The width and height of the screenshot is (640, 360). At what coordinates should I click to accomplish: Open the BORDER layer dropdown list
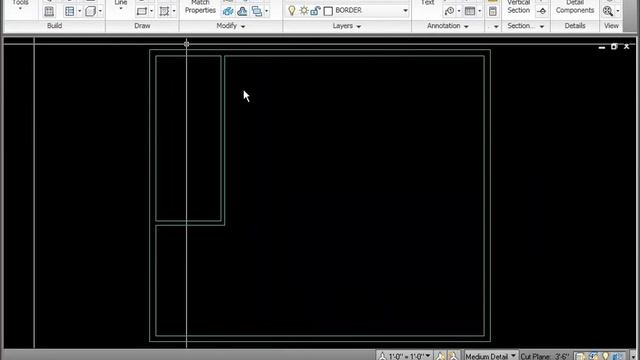(405, 11)
